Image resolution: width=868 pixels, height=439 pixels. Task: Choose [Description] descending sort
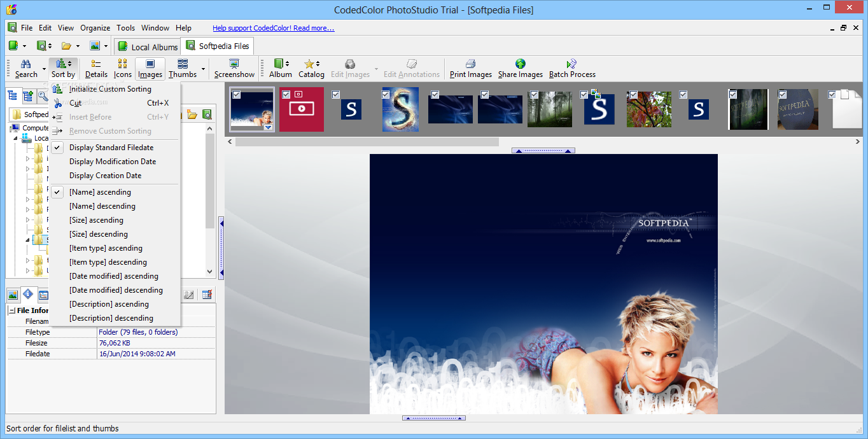pos(115,318)
